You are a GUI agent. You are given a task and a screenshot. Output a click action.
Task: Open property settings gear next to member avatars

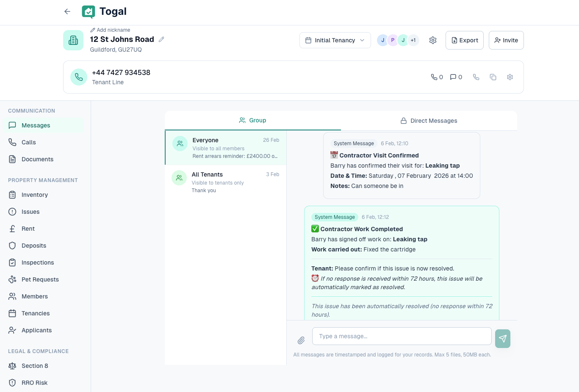pyautogui.click(x=432, y=40)
